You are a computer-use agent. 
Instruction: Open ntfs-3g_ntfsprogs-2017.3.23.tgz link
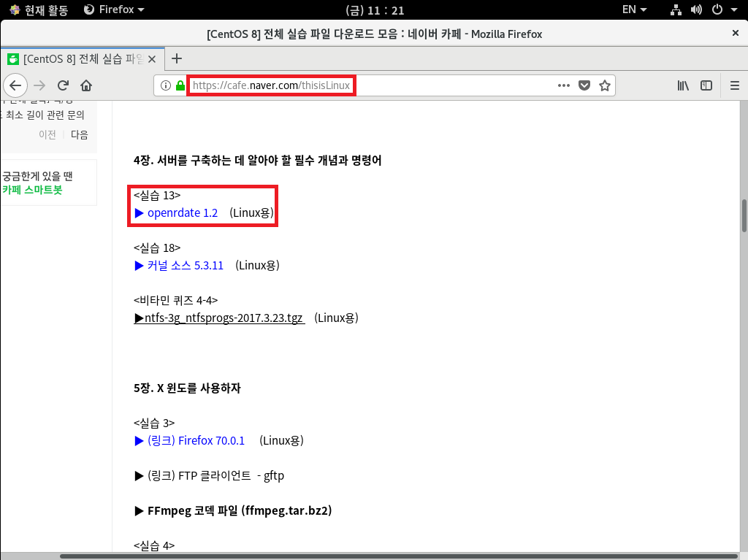(219, 318)
